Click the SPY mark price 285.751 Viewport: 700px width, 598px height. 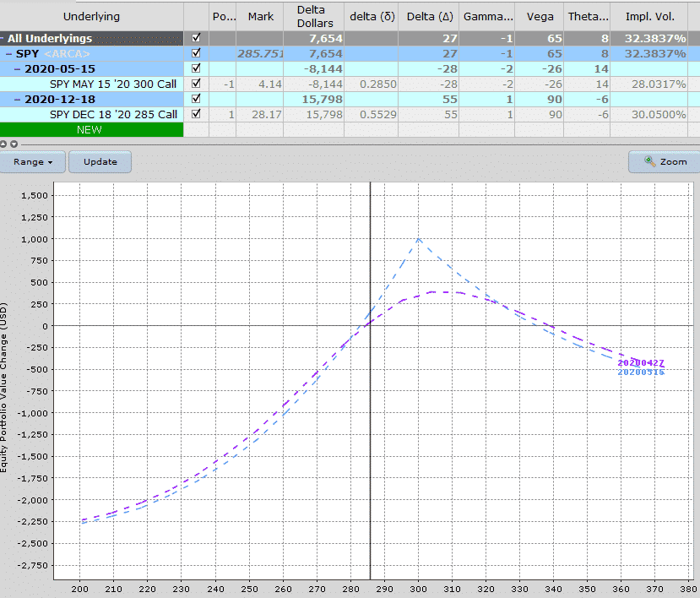[260, 53]
